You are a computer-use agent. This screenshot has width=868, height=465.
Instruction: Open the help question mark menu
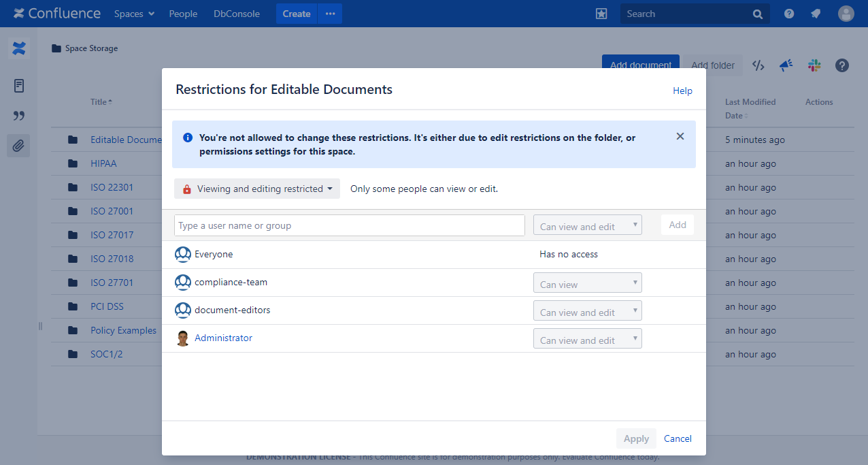(789, 14)
